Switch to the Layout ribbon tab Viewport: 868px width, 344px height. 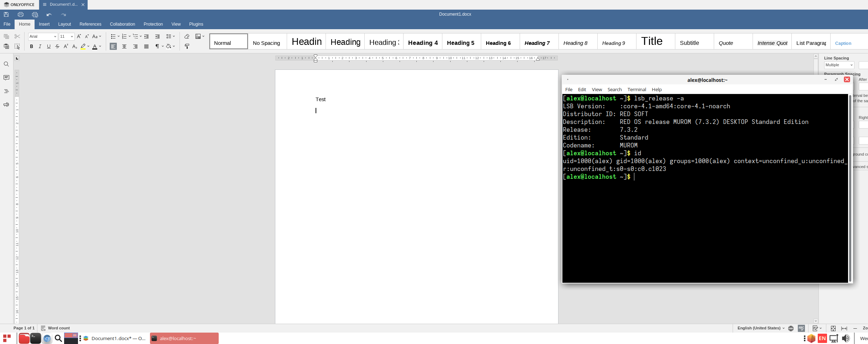click(x=64, y=24)
